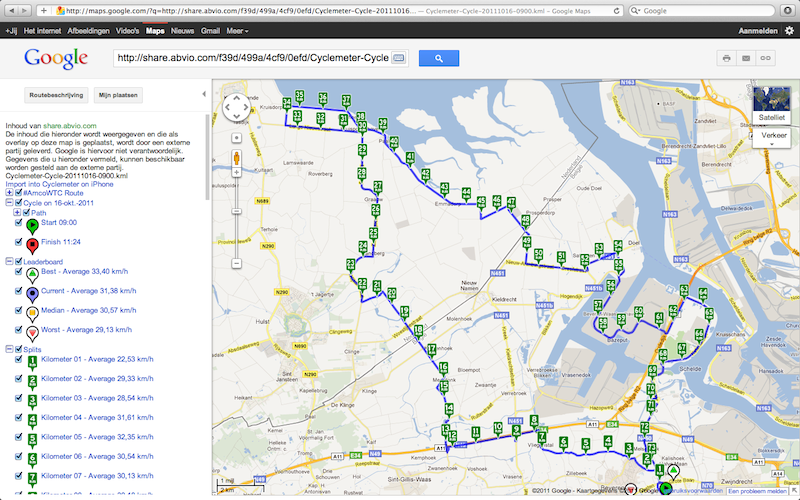The image size is (800, 500).
Task: Collapse the Splits section
Action: click(9, 349)
